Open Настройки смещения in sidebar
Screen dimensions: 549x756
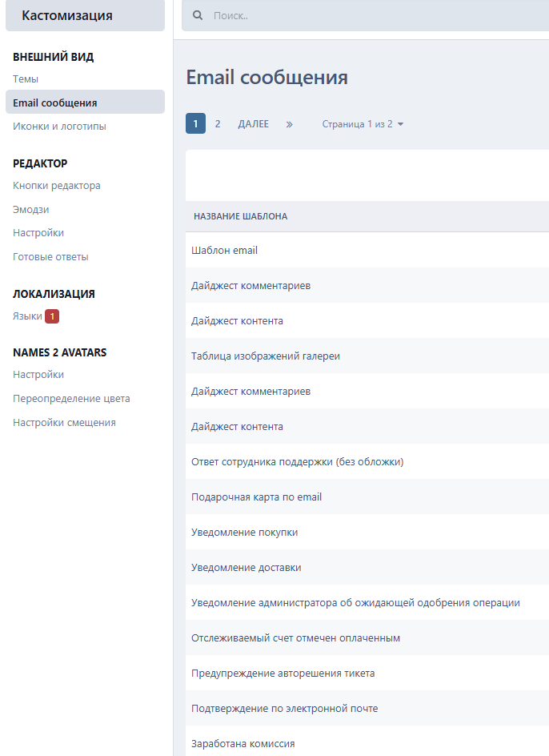pos(64,423)
